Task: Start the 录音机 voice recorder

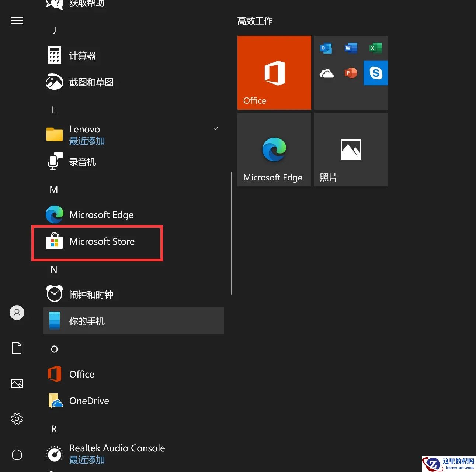Action: tap(82, 162)
